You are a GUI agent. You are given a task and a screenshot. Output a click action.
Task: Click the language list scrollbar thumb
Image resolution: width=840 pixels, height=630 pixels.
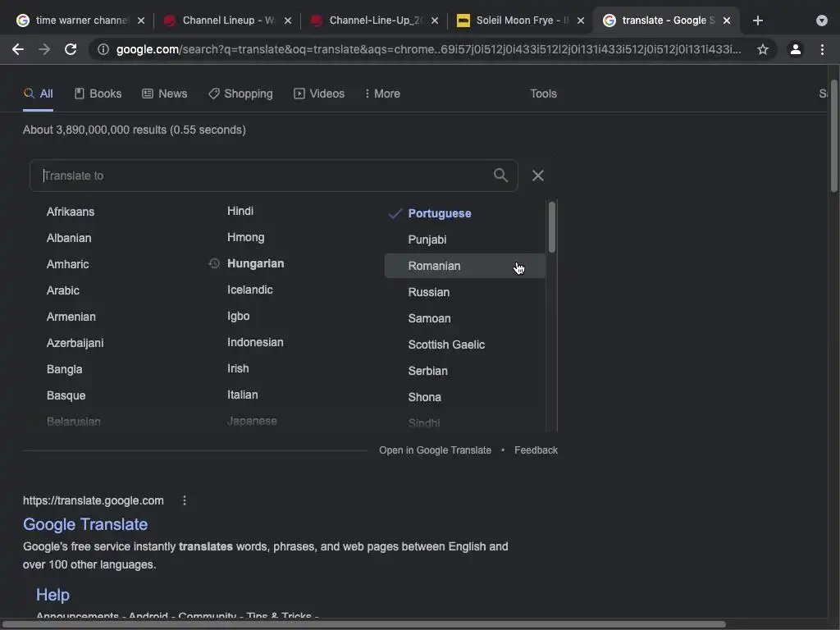tap(552, 227)
